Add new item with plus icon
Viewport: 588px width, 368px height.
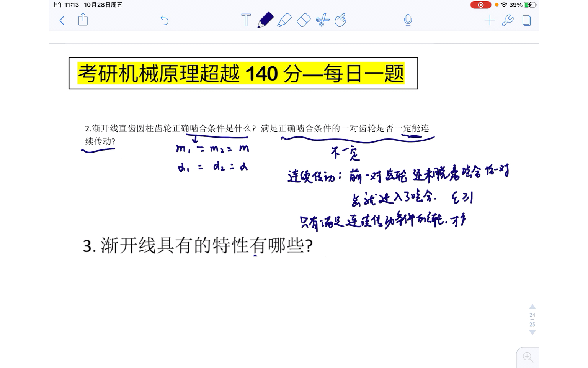pos(490,20)
